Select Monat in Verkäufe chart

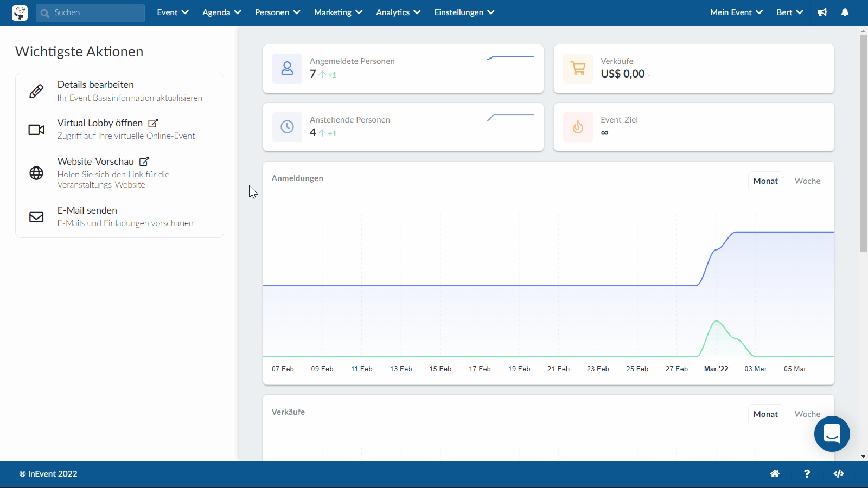click(765, 414)
